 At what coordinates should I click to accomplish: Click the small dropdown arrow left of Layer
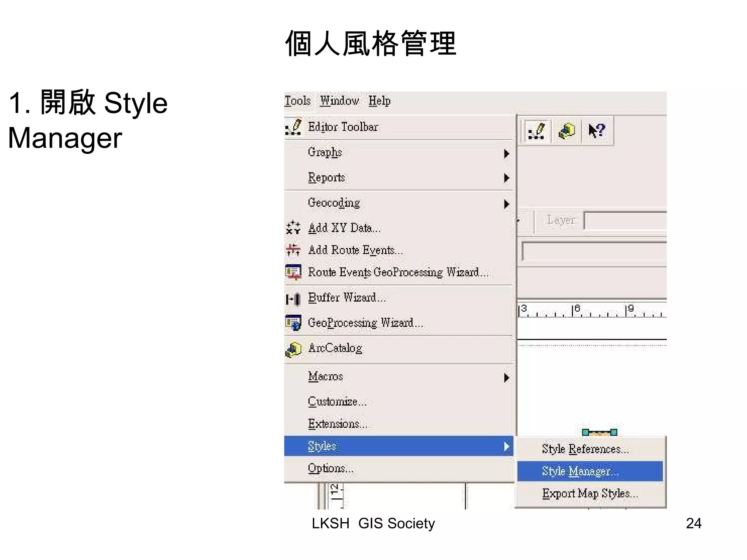click(x=518, y=220)
